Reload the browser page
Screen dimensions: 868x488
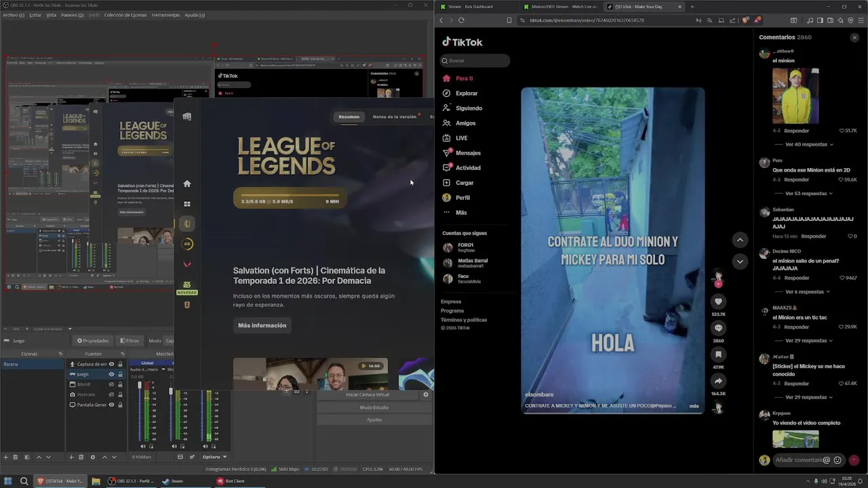pos(461,20)
